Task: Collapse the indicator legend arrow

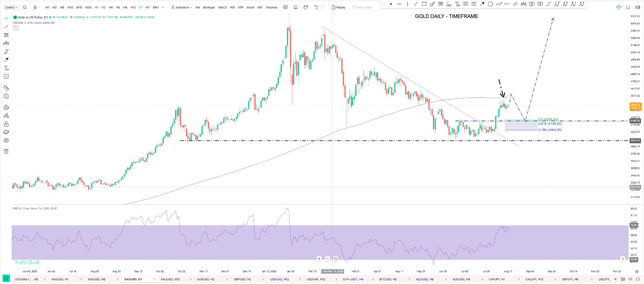Action: coord(16,28)
